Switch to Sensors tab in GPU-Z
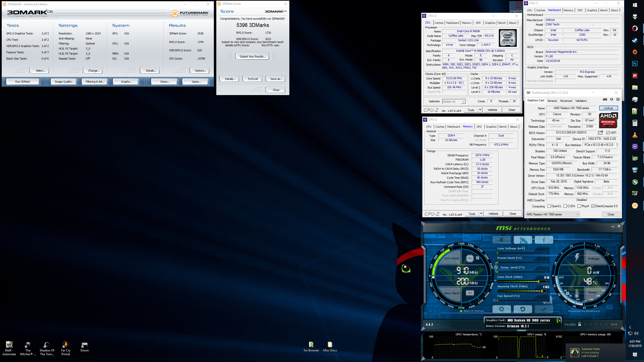Viewport: 644px width, 362px height. pyautogui.click(x=552, y=101)
